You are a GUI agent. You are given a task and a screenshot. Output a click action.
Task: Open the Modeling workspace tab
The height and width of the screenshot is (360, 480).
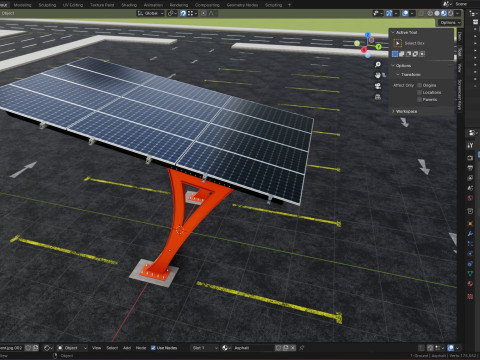pyautogui.click(x=22, y=5)
